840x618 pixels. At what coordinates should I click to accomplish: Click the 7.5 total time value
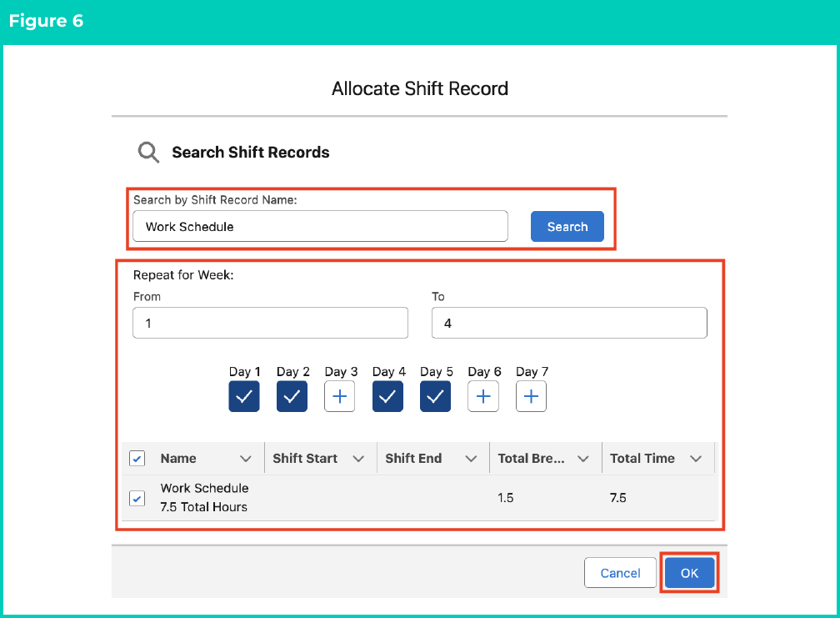[618, 498]
